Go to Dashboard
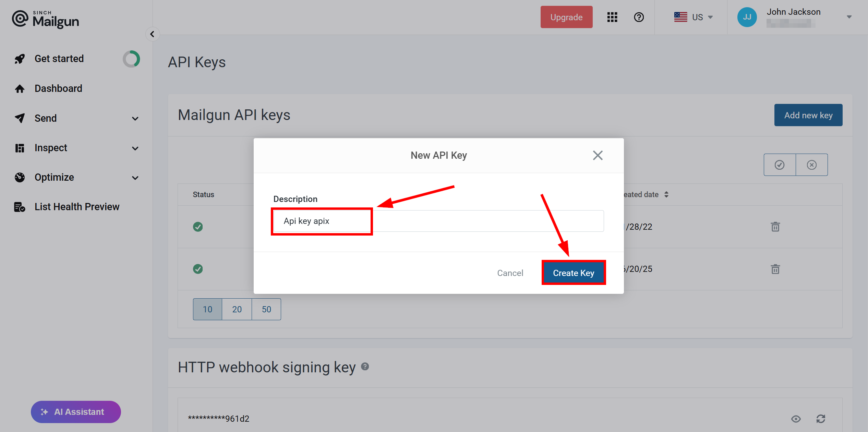The width and height of the screenshot is (868, 432). click(x=58, y=88)
